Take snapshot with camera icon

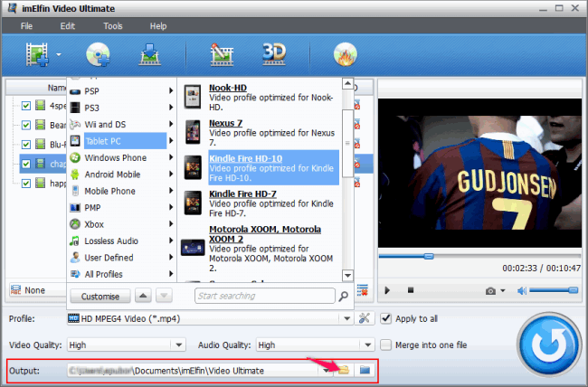coord(490,291)
